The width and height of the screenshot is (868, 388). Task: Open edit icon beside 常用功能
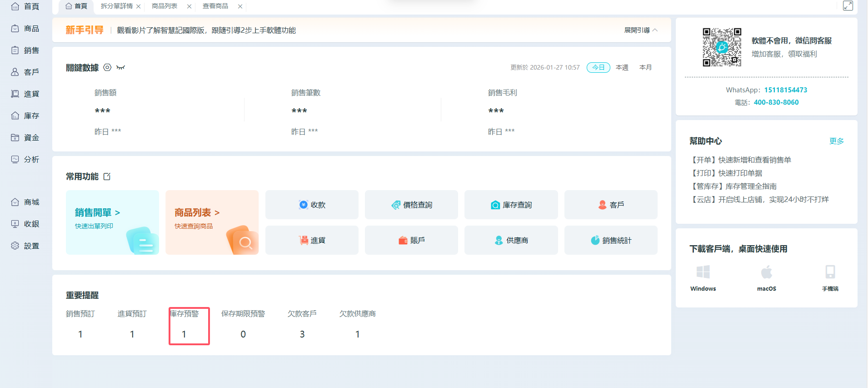[107, 176]
